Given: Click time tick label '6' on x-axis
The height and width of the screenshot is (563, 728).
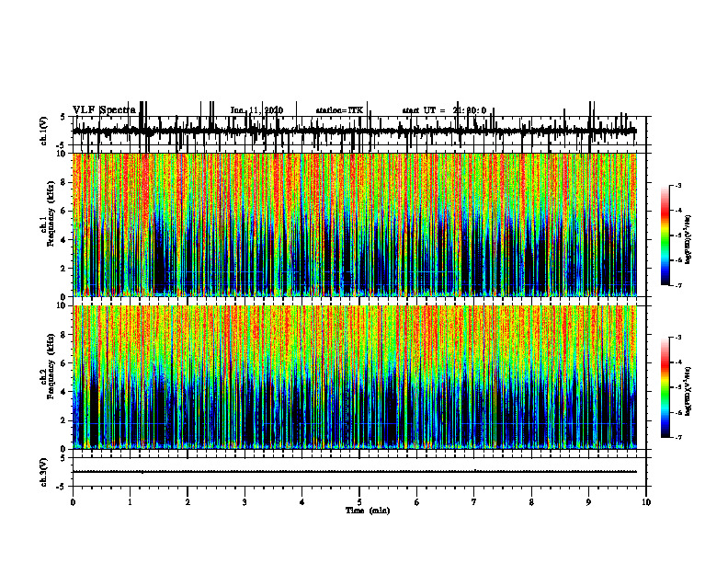Looking at the screenshot, I should (417, 502).
